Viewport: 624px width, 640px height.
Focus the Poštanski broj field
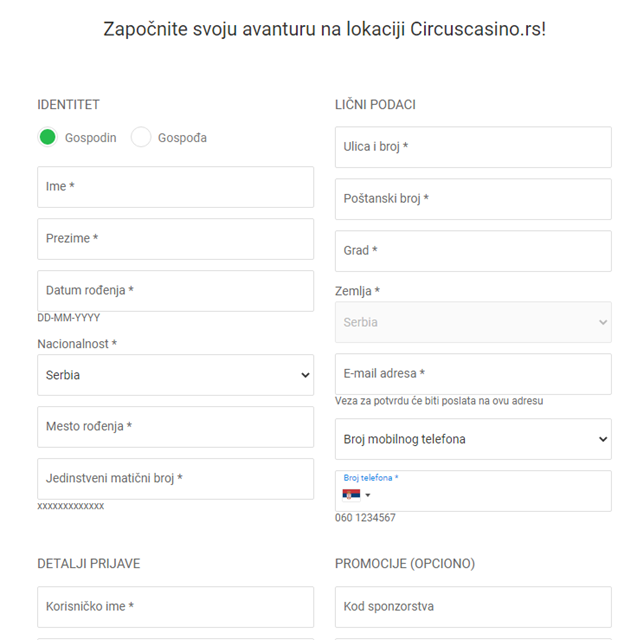pos(473,199)
